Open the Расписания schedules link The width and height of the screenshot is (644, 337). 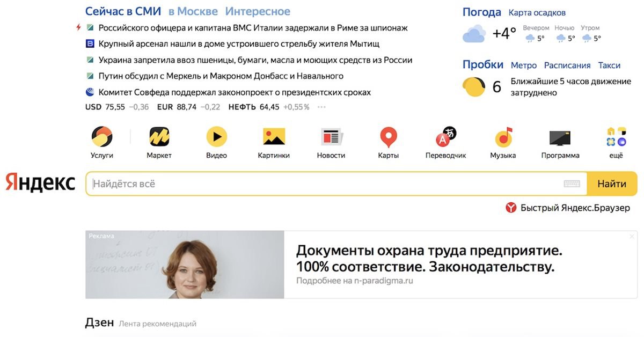[567, 65]
